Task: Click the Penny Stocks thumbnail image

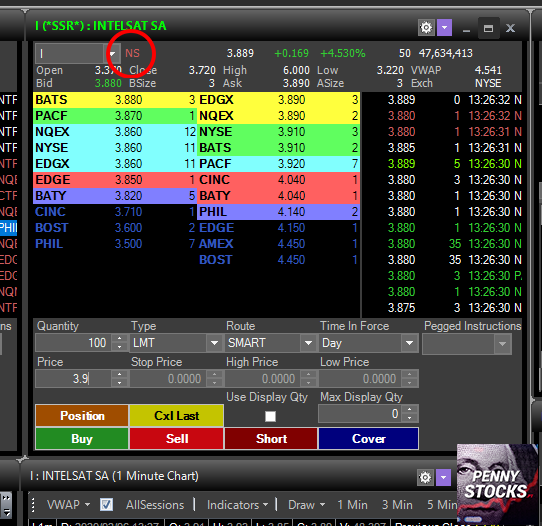Action: (497, 484)
